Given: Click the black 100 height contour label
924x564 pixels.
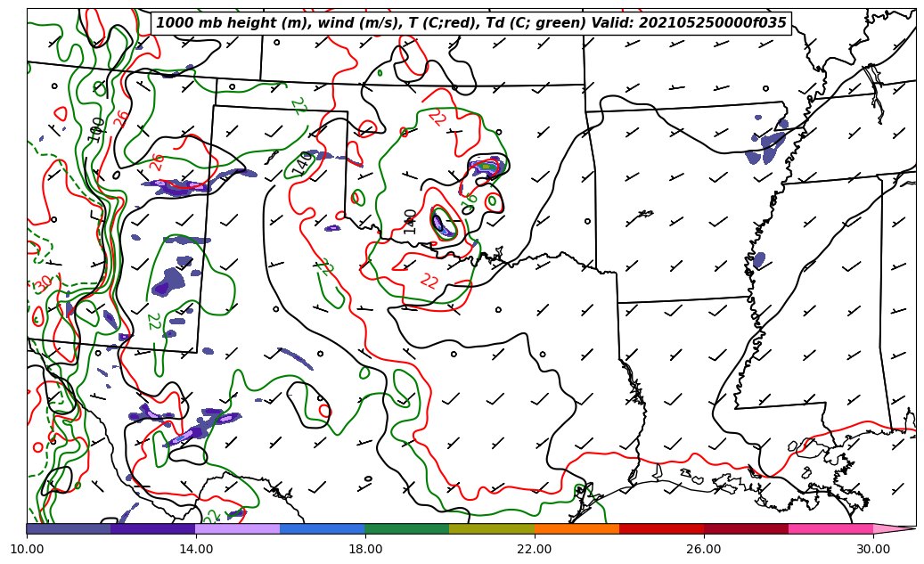Looking at the screenshot, I should click(96, 130).
